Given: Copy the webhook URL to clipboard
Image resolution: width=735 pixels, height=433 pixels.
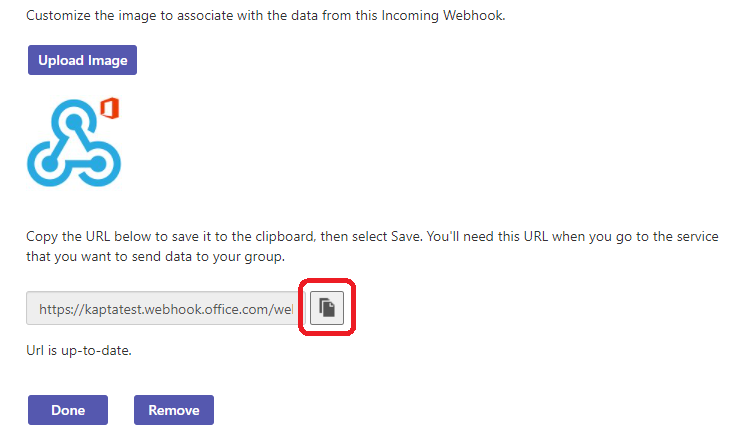Looking at the screenshot, I should coord(326,310).
